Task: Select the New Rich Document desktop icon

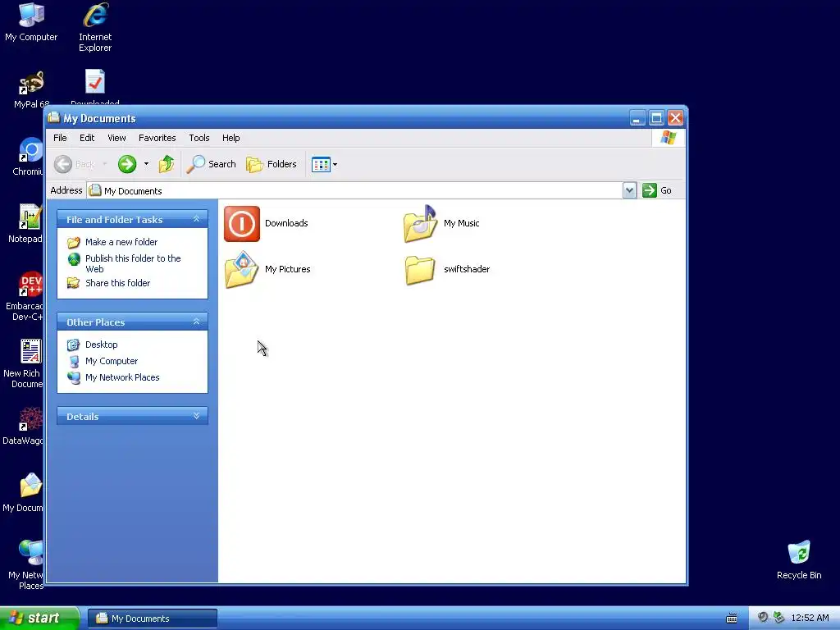Action: pyautogui.click(x=24, y=363)
